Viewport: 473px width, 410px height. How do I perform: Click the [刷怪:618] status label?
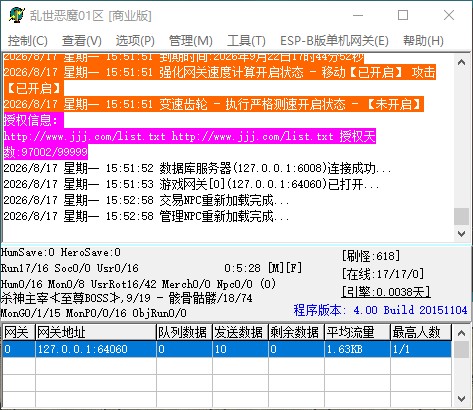(x=371, y=256)
